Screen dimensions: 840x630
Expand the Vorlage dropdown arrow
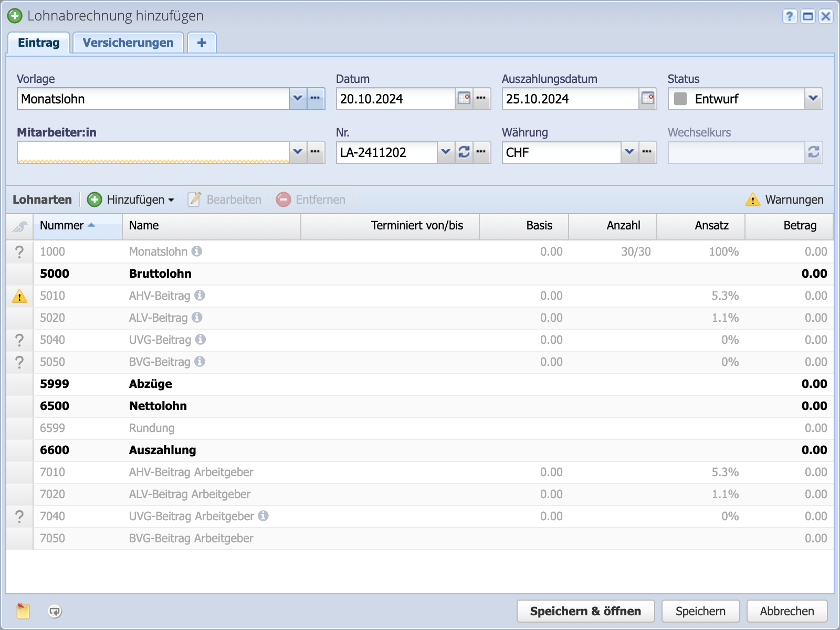(298, 99)
